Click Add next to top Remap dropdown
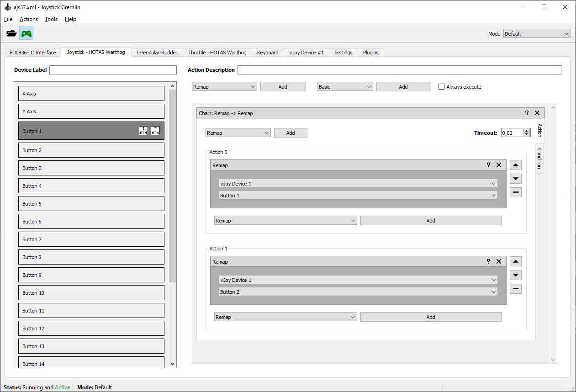Image resolution: width=576 pixels, height=392 pixels. [x=283, y=87]
